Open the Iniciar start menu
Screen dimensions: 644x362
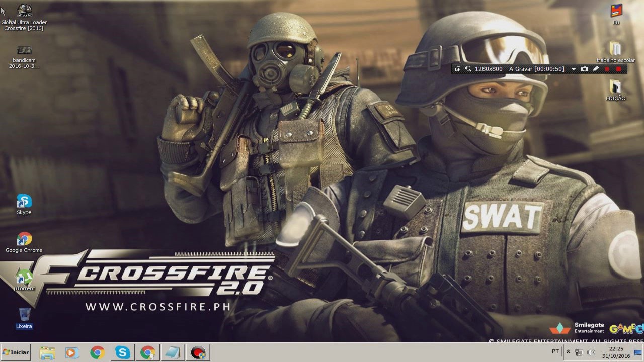pyautogui.click(x=16, y=352)
